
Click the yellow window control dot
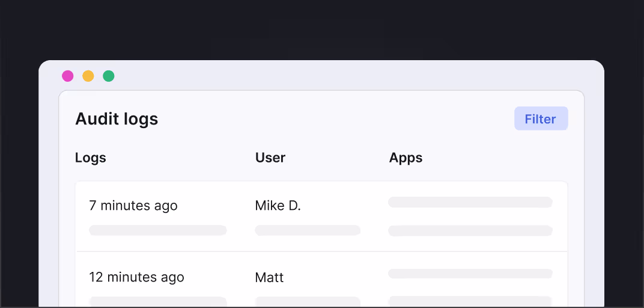pos(88,76)
